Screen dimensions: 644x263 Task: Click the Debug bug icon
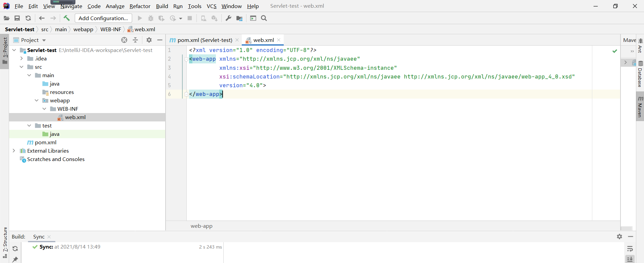pyautogui.click(x=151, y=18)
